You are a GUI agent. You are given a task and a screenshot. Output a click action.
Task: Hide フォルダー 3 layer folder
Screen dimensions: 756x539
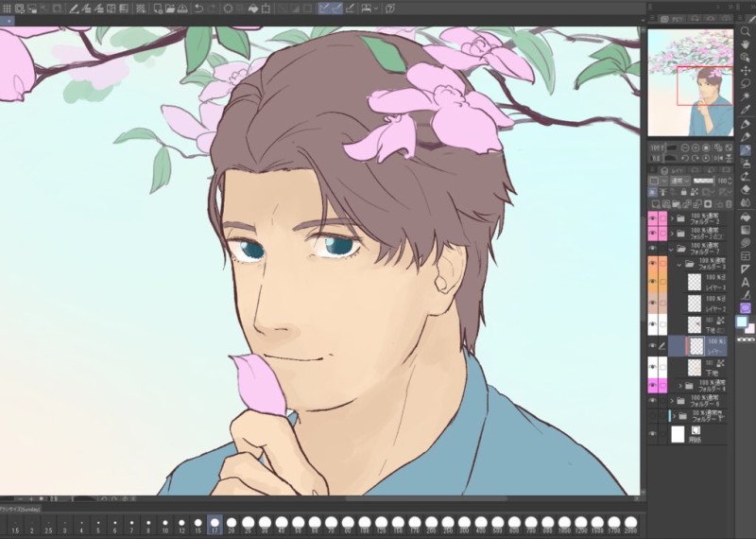652,264
